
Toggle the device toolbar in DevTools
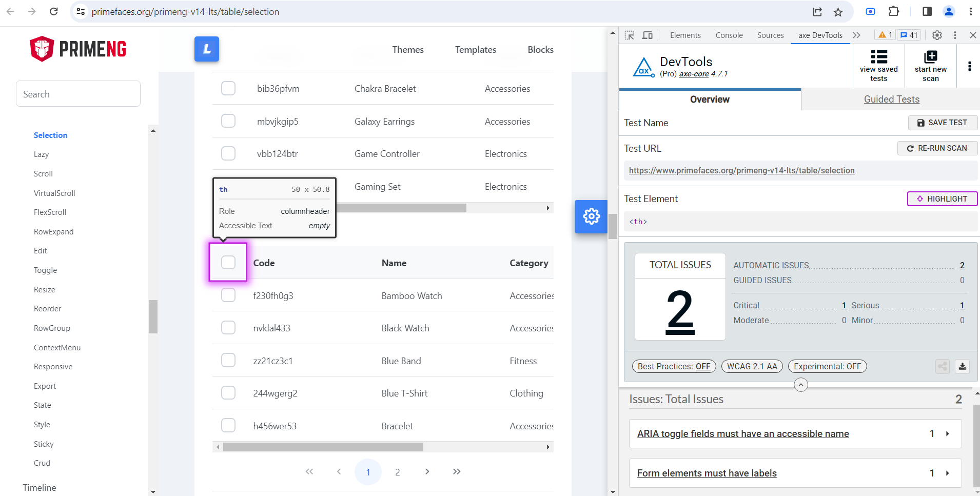(x=647, y=35)
